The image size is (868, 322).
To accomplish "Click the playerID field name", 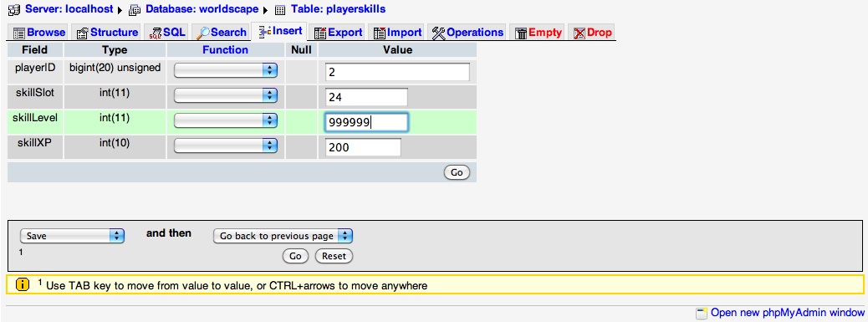I will 35,68.
